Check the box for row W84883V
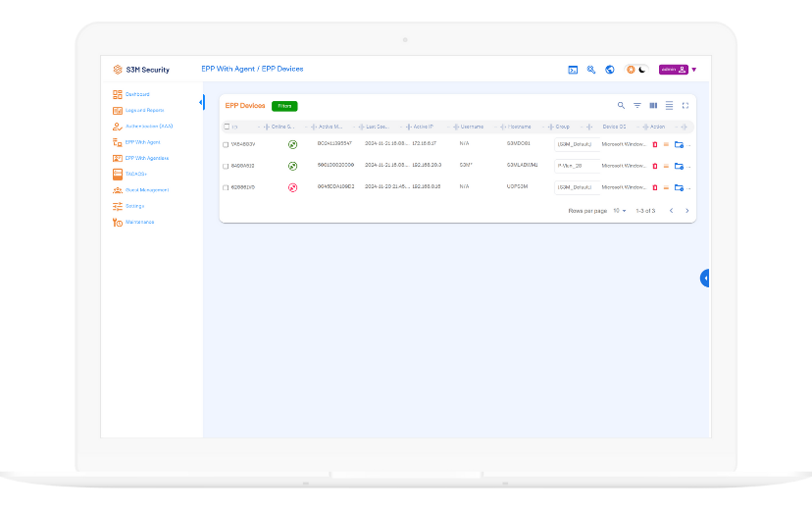 pos(226,144)
